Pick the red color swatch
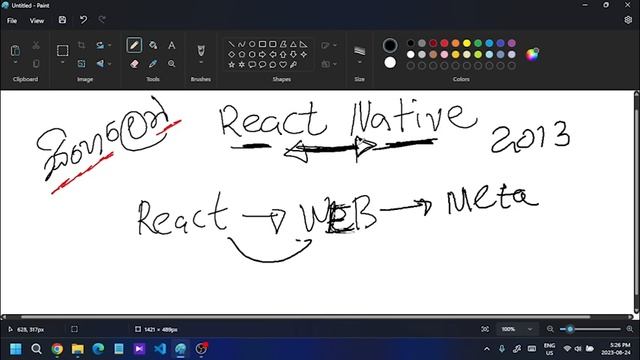640x360 pixels. (444, 43)
